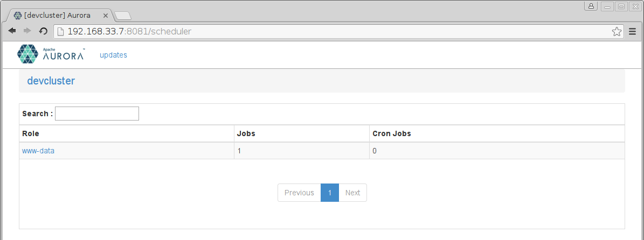Click the browser Forward arrow

[x=27, y=32]
